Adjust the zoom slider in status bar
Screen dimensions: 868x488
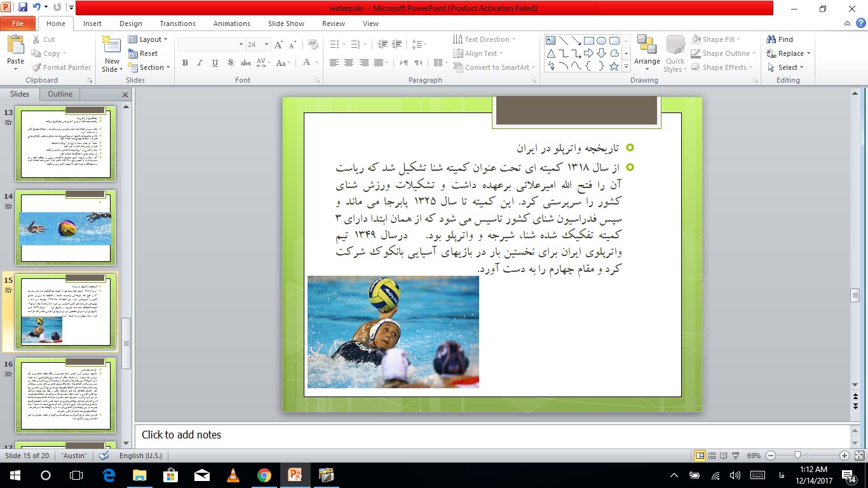coord(797,456)
